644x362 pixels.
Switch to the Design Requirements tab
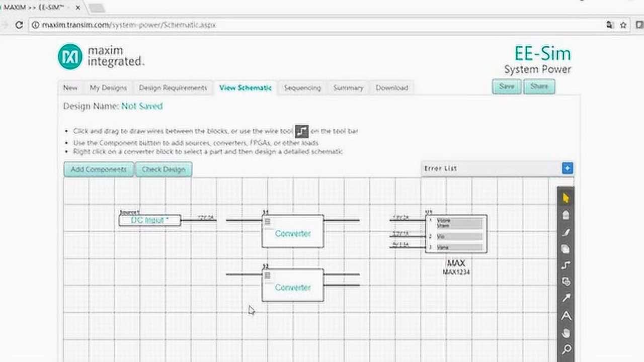pos(173,87)
